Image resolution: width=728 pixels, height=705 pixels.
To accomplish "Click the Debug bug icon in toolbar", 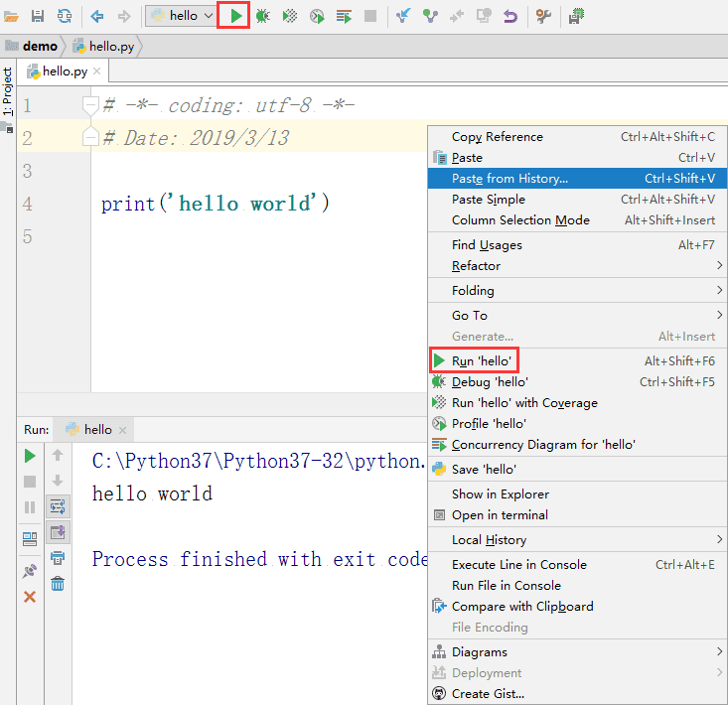I will point(263,16).
